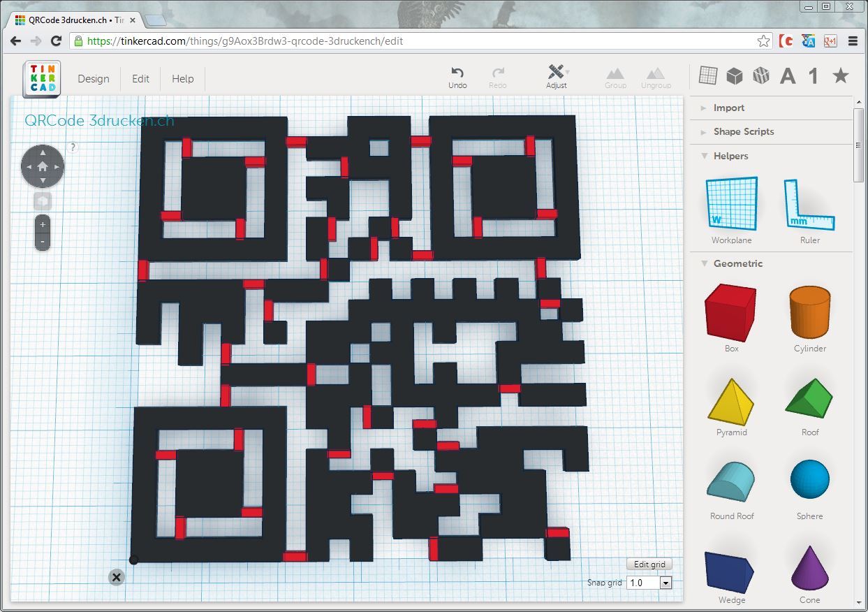868x612 pixels.
Task: Click the browser address bar URL
Action: [244, 41]
